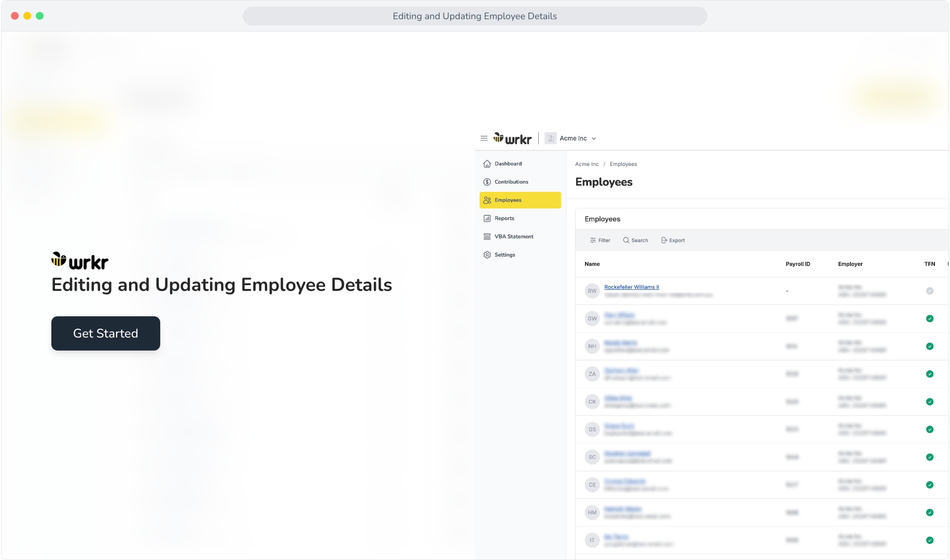Click the grey TFN status for Rockefeller Williams

tap(930, 291)
